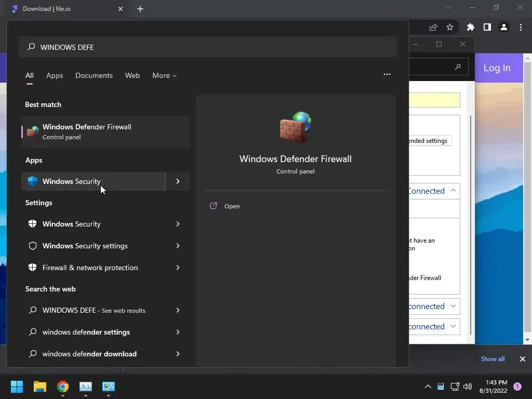Expand arrow for windows defender download suggestion

[x=178, y=354]
